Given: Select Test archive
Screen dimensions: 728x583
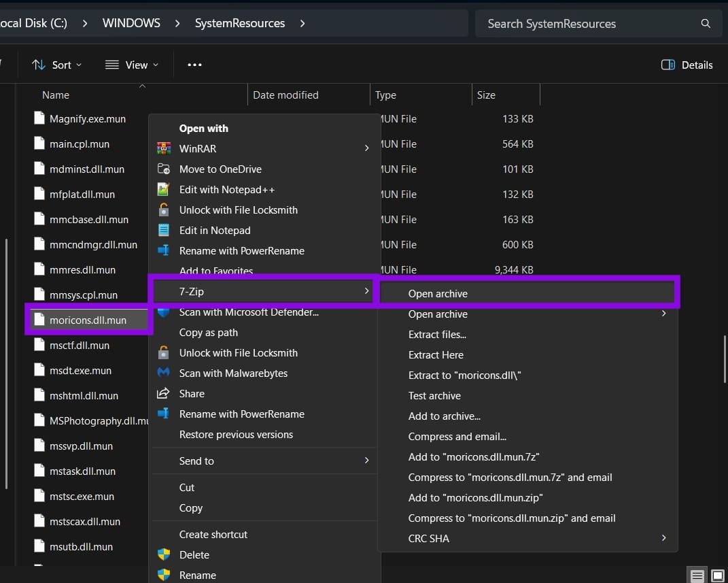Looking at the screenshot, I should tap(434, 396).
